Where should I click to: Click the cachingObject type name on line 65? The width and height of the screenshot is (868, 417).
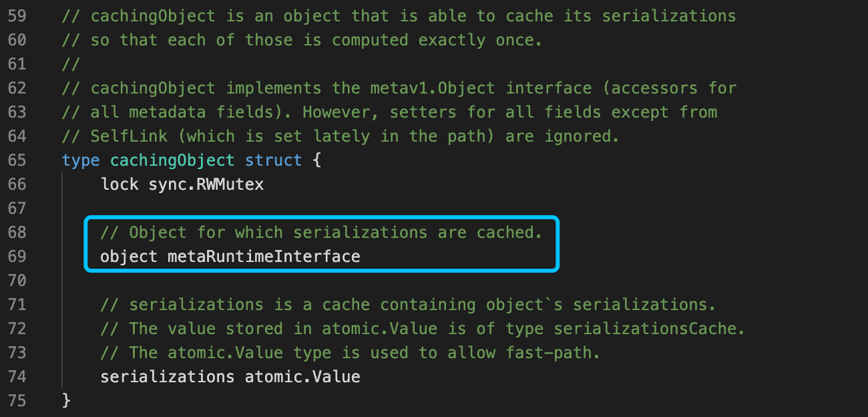click(x=172, y=160)
